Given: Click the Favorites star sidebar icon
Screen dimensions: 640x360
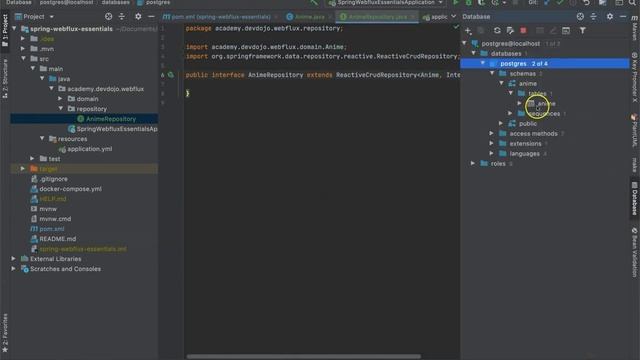Looking at the screenshot, I should 5,350.
